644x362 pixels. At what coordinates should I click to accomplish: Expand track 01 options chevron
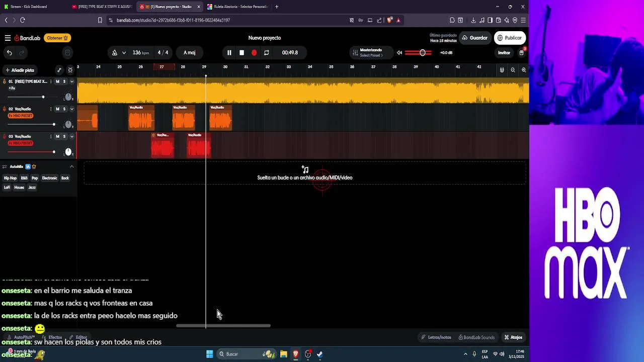point(71,81)
